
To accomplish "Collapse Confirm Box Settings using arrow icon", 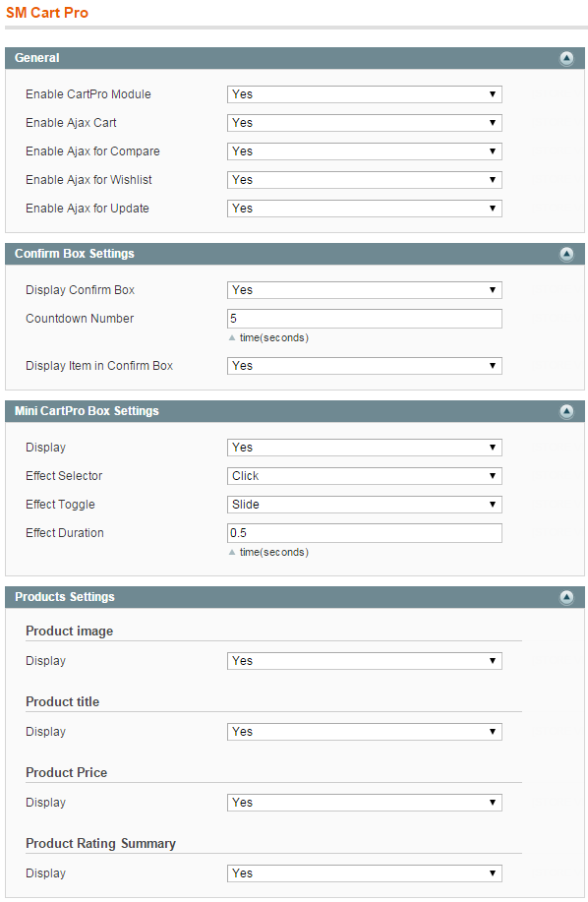I will click(x=566, y=254).
